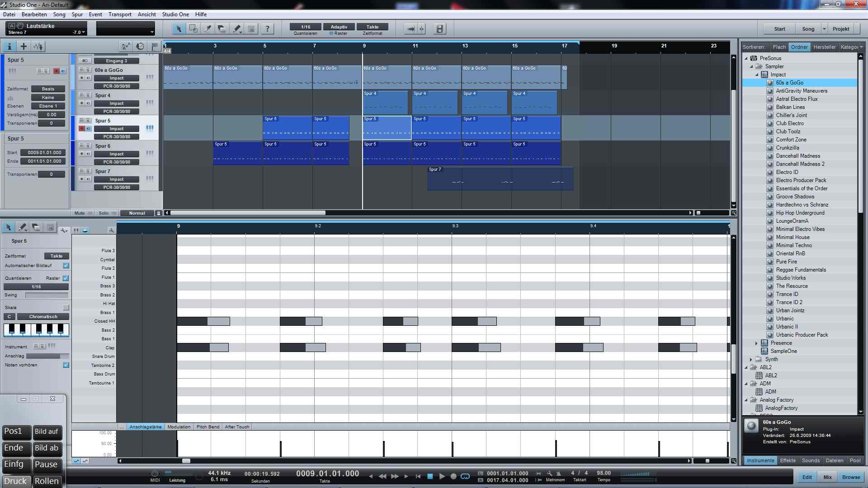The width and height of the screenshot is (868, 488).
Task: Click the Projekt button
Action: (x=841, y=29)
